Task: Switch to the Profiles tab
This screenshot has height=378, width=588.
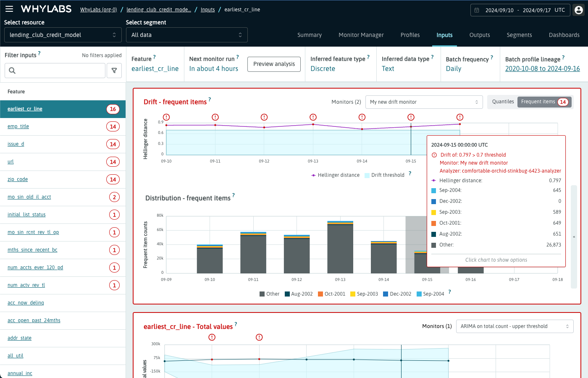Action: point(410,35)
